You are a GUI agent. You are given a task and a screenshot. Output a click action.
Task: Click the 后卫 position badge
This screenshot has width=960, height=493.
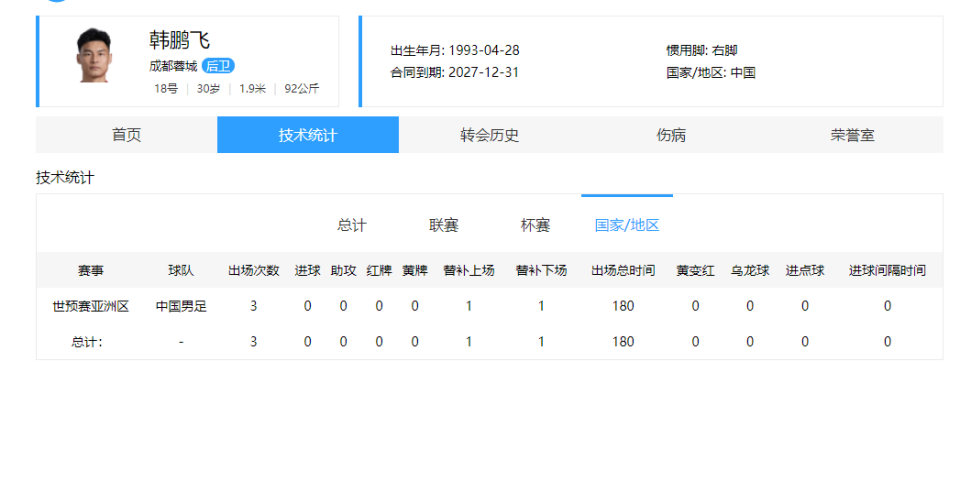(x=218, y=66)
